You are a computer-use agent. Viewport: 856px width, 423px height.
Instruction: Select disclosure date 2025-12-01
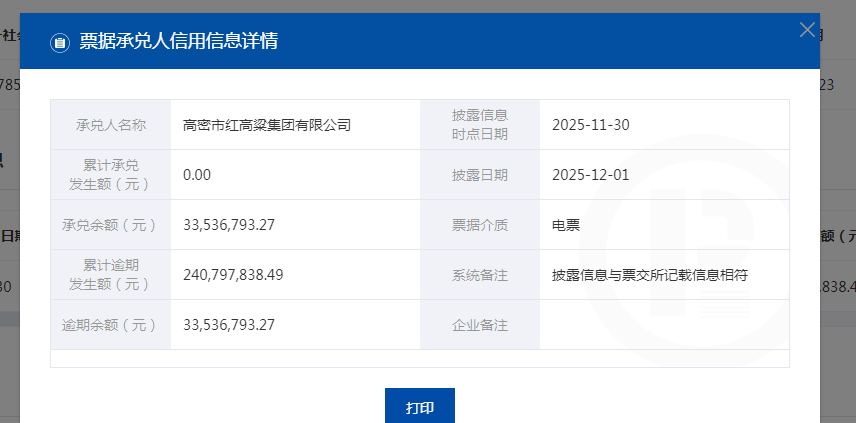[x=591, y=175]
